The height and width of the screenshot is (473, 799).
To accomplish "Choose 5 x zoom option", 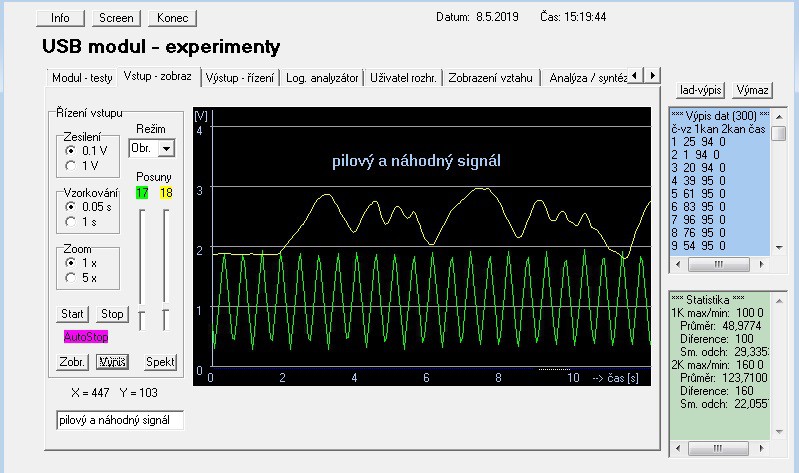I will click(x=70, y=277).
